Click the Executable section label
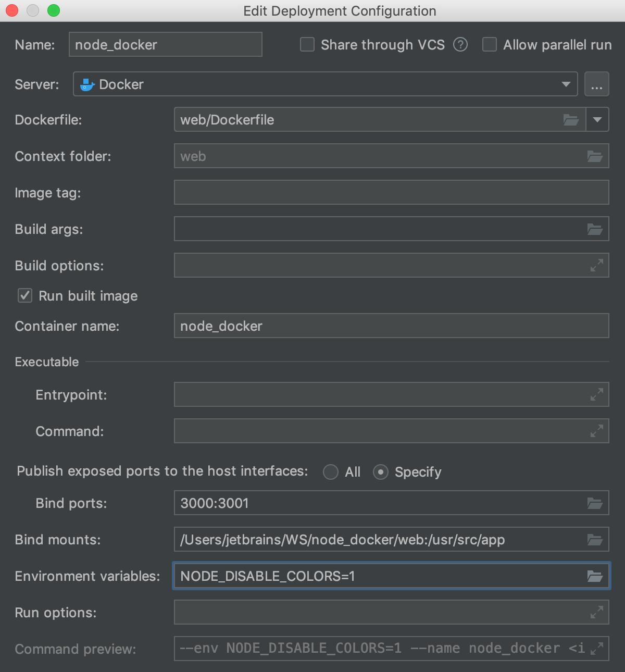Screen dimensions: 625x672 [47, 362]
